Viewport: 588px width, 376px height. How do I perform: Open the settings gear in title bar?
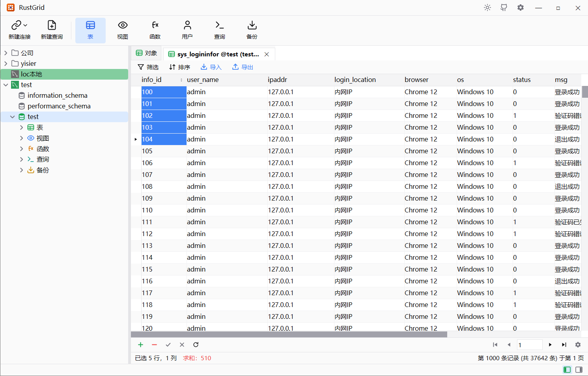pyautogui.click(x=521, y=7)
